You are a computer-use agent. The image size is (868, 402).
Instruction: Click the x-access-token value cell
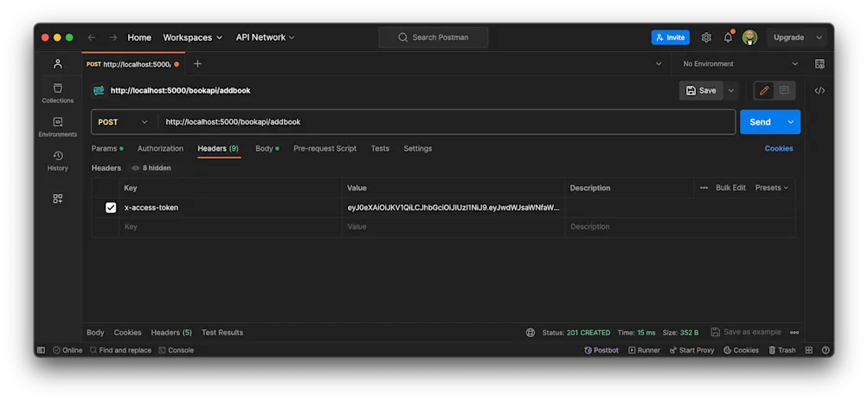tap(453, 207)
